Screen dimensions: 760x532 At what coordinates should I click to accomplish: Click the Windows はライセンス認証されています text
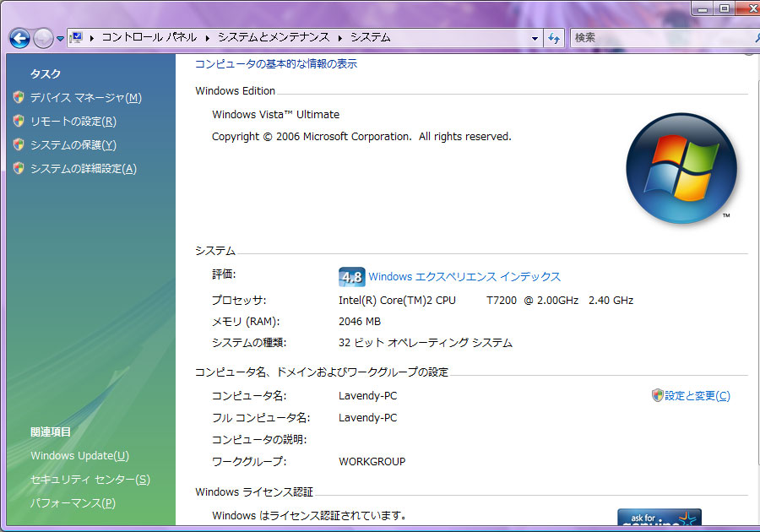click(x=309, y=515)
